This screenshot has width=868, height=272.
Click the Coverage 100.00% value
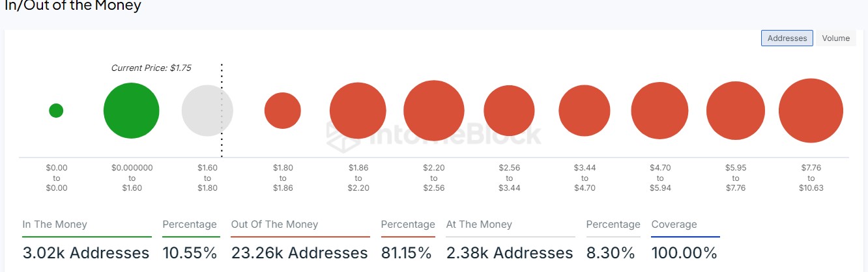point(684,252)
